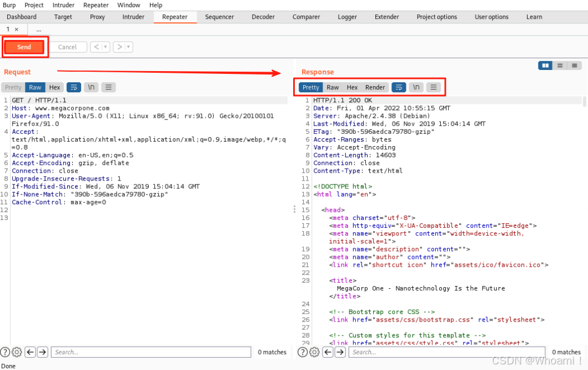Open the Project menu

34,5
